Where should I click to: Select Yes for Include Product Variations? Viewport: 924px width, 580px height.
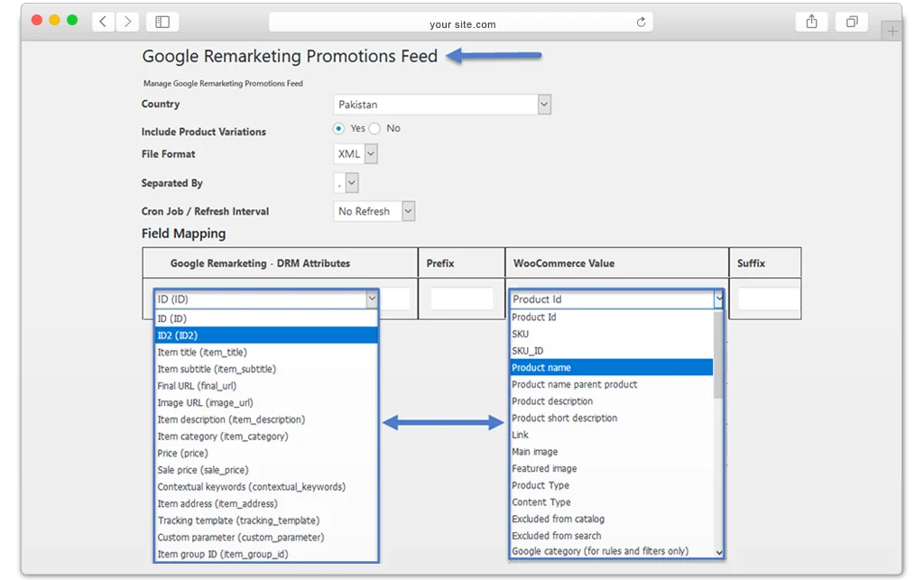[338, 128]
